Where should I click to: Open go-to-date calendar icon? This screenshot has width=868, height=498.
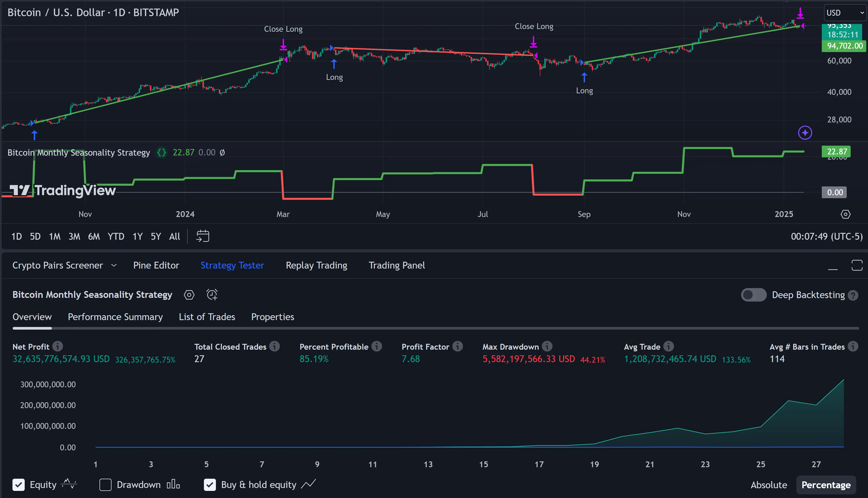pos(202,236)
